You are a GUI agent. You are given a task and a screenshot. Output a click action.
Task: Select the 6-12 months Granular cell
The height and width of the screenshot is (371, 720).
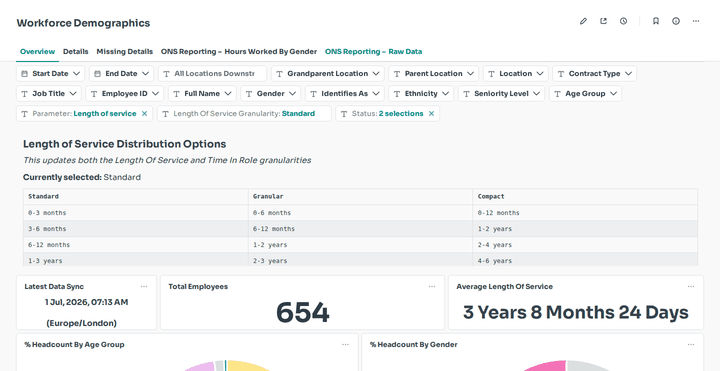(x=360, y=229)
